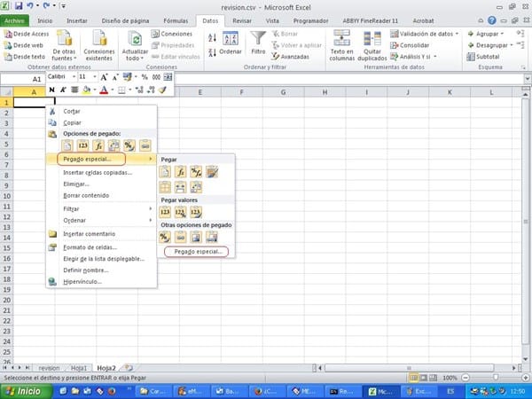The height and width of the screenshot is (399, 532).
Task: Switch to the Fórmulas ribbon tab
Action: pyautogui.click(x=174, y=19)
